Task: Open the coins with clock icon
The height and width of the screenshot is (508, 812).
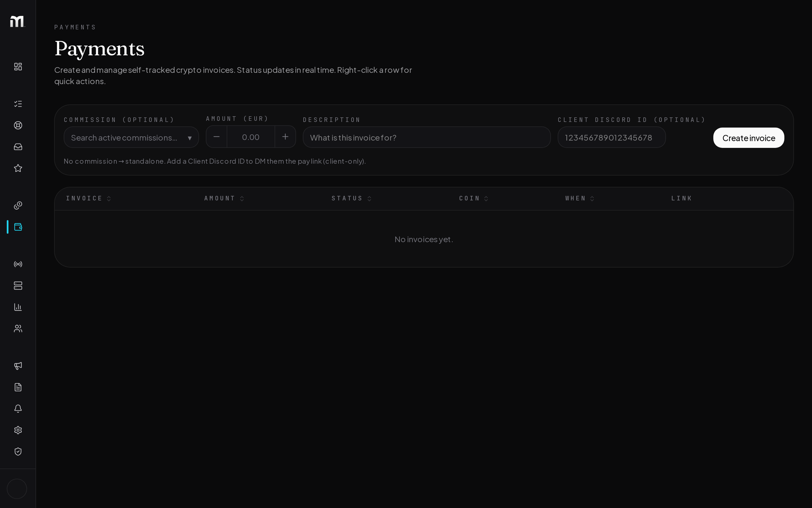Action: (18, 205)
